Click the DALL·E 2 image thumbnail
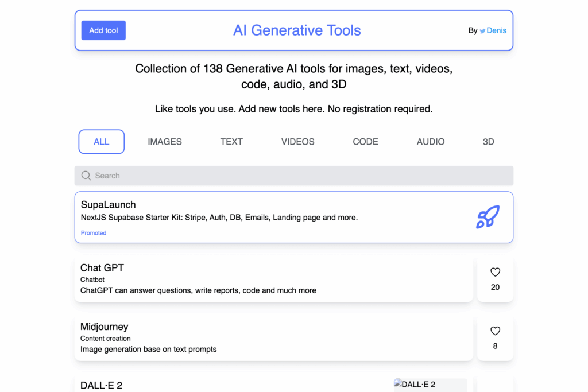Image resolution: width=588 pixels, height=392 pixels. (x=430, y=385)
